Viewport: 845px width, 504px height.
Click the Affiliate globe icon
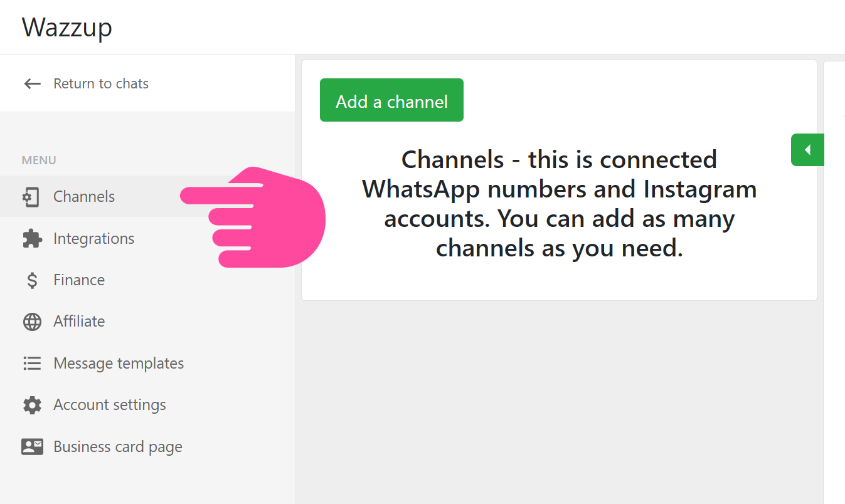coord(32,322)
